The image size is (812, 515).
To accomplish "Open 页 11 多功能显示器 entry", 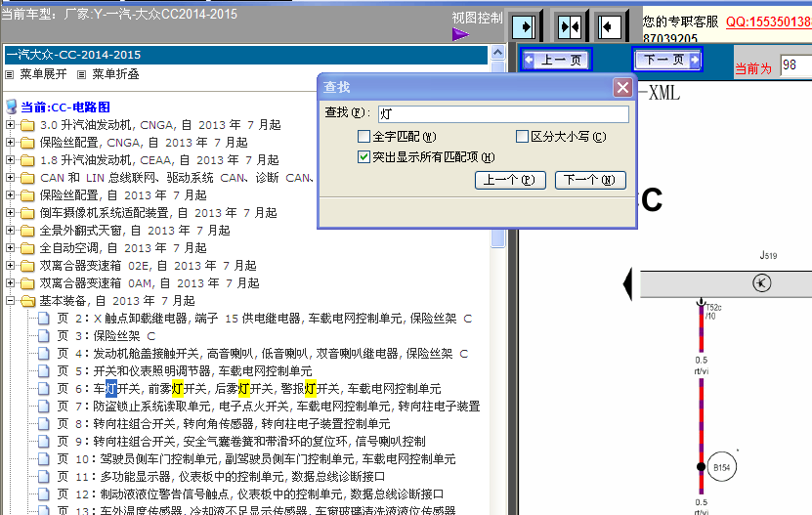I will [x=221, y=477].
